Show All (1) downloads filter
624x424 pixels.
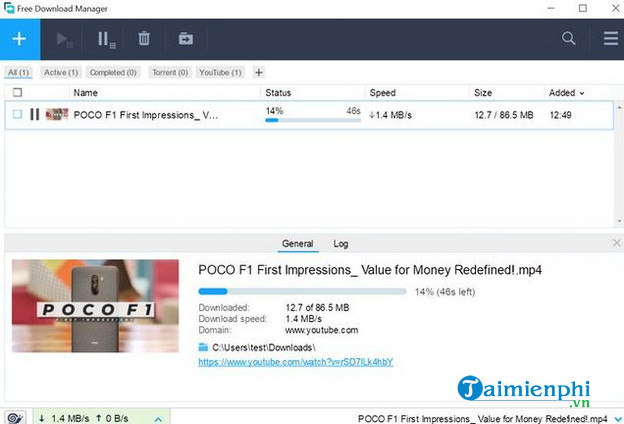click(x=19, y=72)
